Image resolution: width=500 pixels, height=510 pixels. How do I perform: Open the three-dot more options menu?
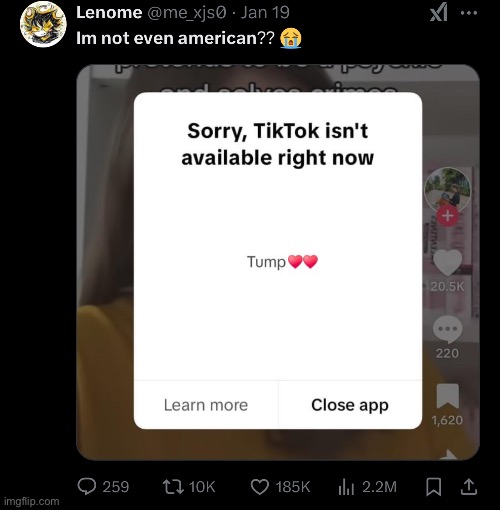tap(469, 13)
